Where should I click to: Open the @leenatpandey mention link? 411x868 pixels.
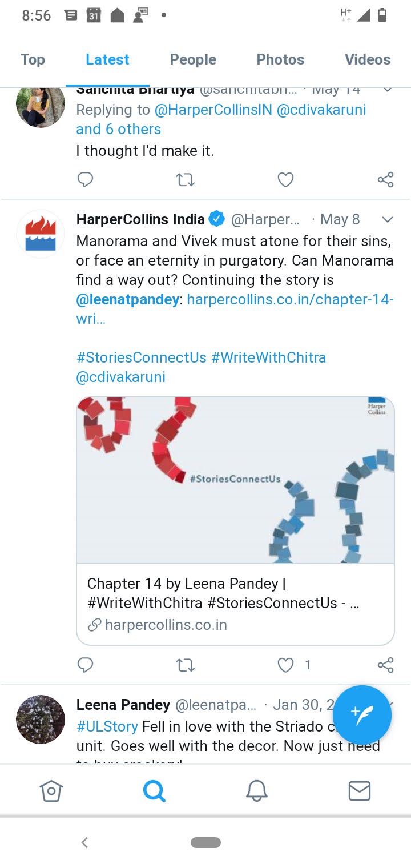[x=128, y=299]
